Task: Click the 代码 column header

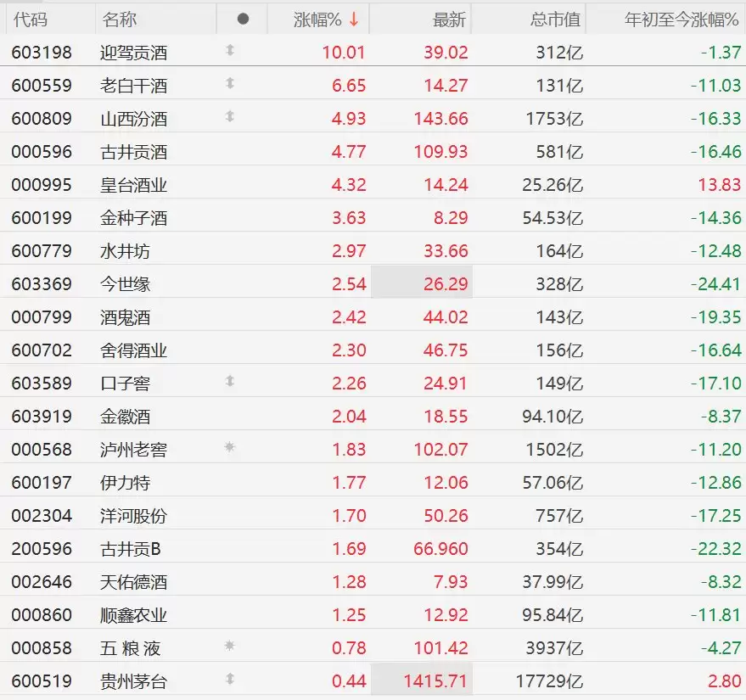Action: point(31,19)
